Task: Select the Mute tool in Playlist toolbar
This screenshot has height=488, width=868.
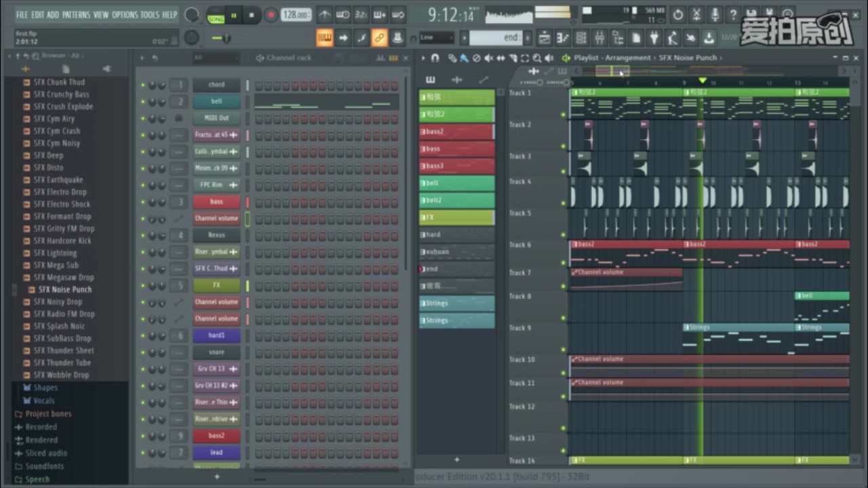Action: point(488,58)
